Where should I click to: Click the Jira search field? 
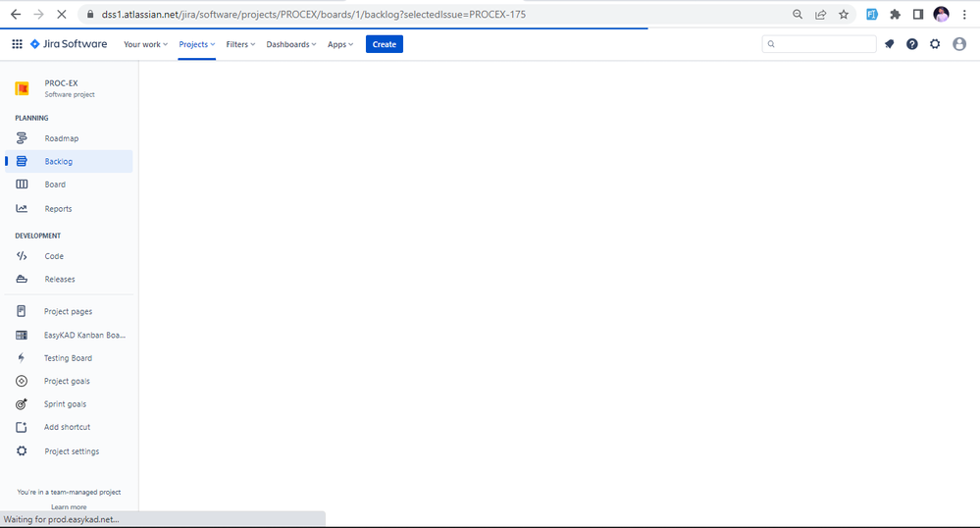819,44
